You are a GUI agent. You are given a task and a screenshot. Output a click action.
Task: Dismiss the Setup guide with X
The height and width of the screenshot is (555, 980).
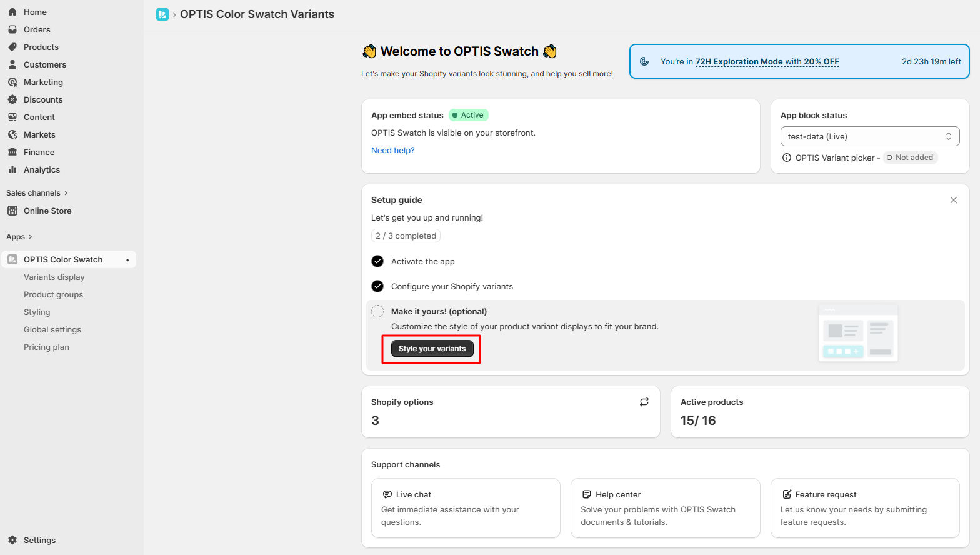pyautogui.click(x=954, y=200)
